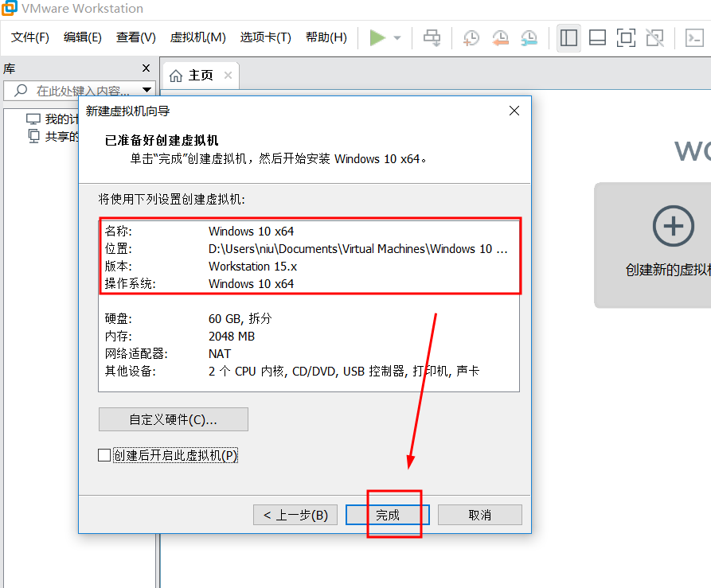
Task: Click the VMware Workstation app logo
Action: pos(9,8)
